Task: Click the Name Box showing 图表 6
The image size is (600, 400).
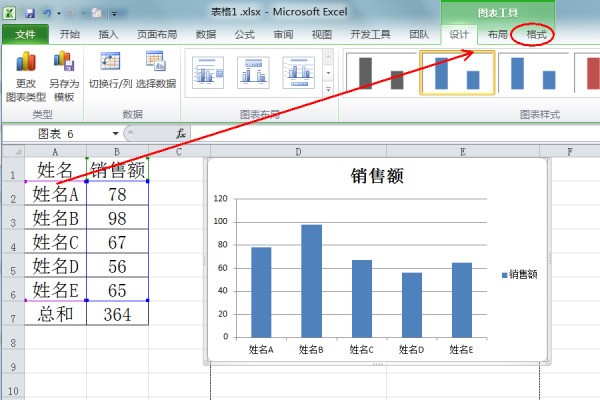Action: tap(57, 134)
